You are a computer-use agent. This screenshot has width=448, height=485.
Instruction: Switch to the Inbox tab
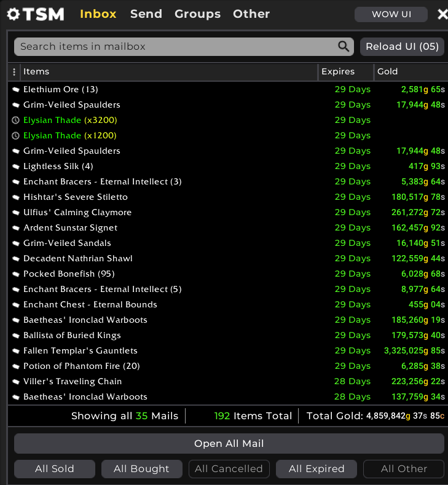coord(98,14)
